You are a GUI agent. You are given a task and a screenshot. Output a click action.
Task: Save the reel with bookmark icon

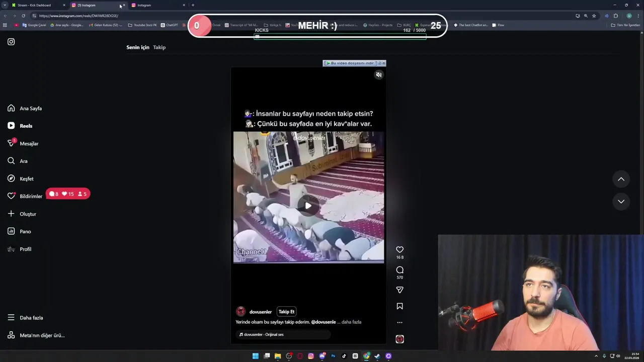pyautogui.click(x=399, y=306)
